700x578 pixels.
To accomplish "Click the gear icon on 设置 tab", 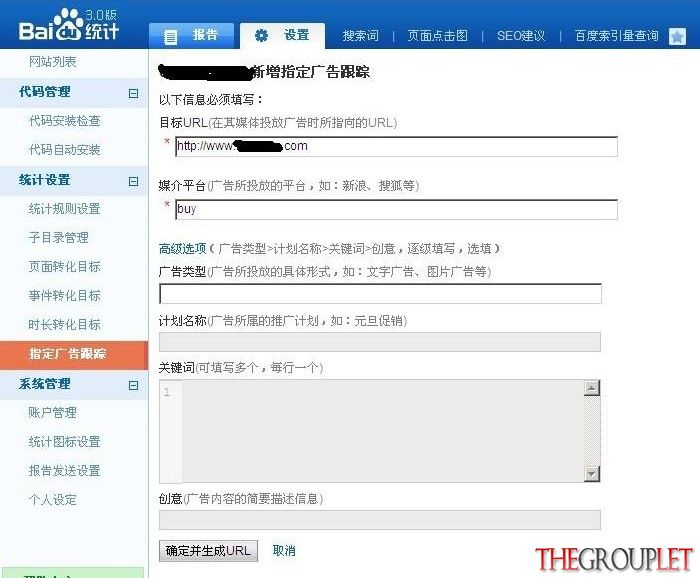I will (262, 36).
